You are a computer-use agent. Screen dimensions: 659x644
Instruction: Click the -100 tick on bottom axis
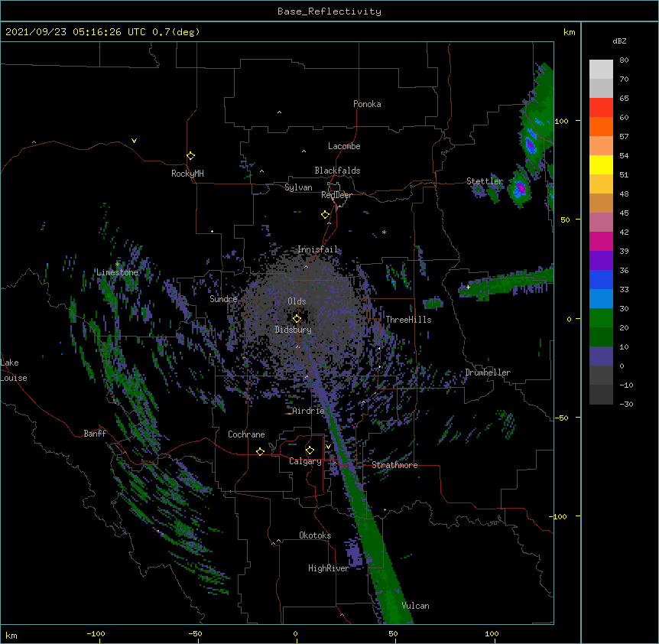[96, 633]
